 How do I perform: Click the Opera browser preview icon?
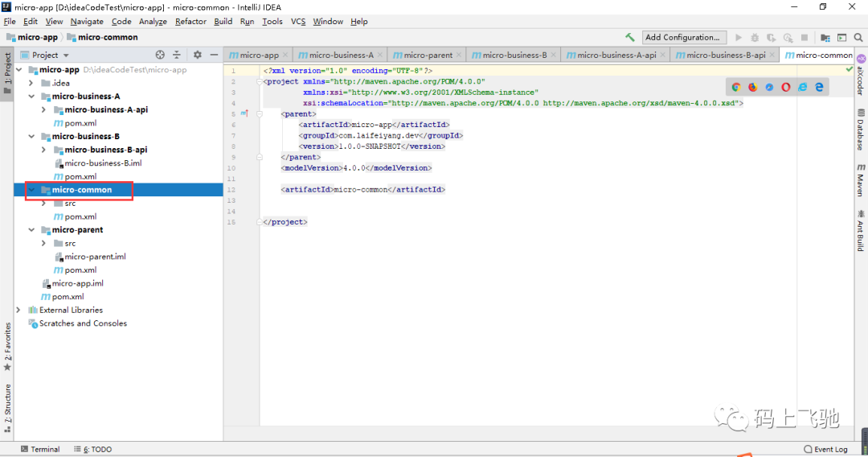(x=785, y=87)
